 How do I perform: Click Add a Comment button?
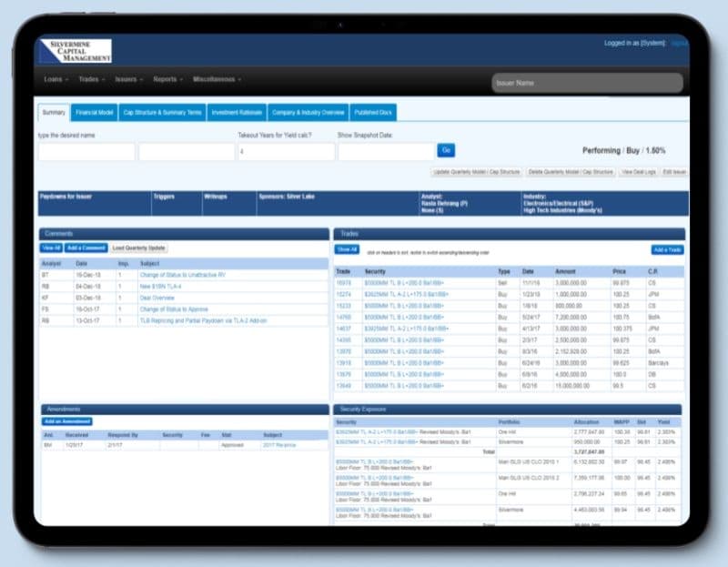point(86,248)
